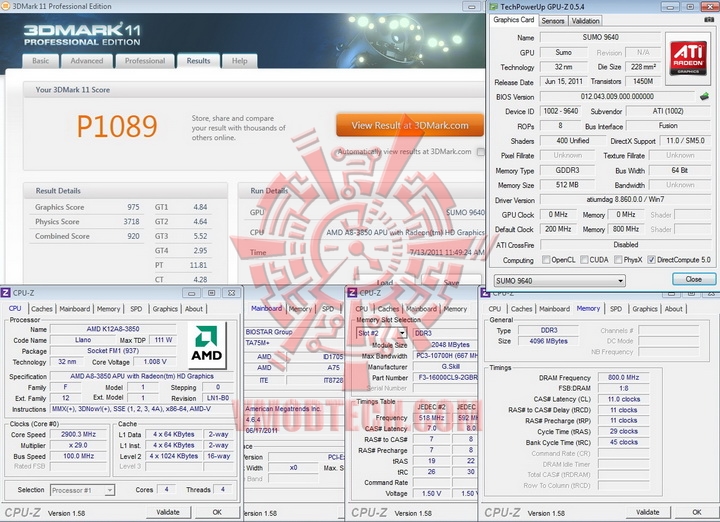The height and width of the screenshot is (522, 720).
Task: Uncheck the DirectCompute 5.0 checkbox
Action: coord(651,259)
